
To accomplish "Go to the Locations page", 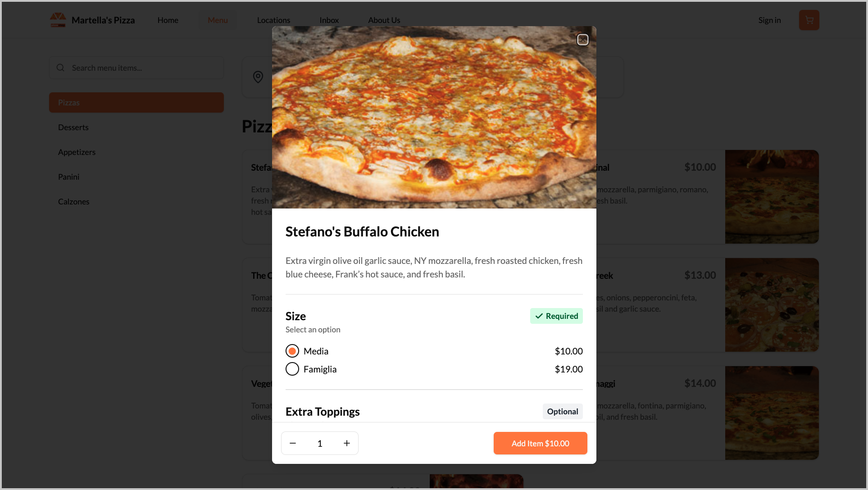I will [x=273, y=20].
